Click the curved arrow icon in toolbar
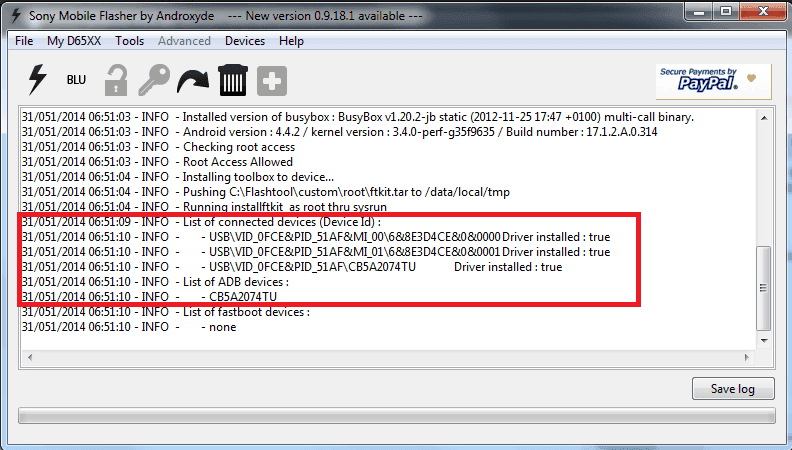 (x=193, y=81)
